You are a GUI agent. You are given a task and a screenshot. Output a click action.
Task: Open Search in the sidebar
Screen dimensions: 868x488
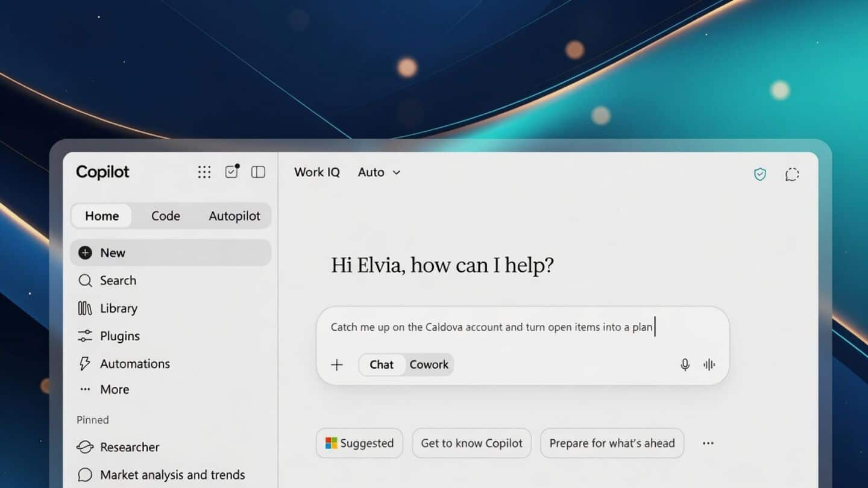click(171, 281)
